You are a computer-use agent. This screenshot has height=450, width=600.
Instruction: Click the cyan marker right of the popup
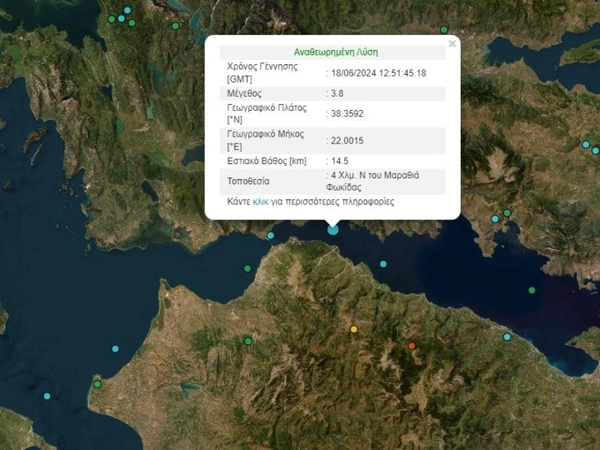494,219
